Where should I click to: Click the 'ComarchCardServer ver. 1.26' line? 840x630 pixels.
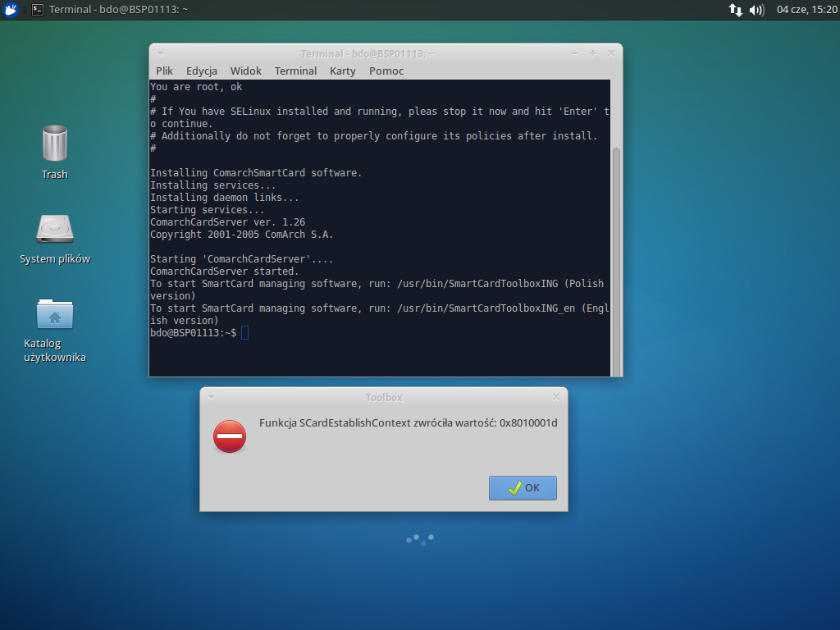pyautogui.click(x=228, y=221)
